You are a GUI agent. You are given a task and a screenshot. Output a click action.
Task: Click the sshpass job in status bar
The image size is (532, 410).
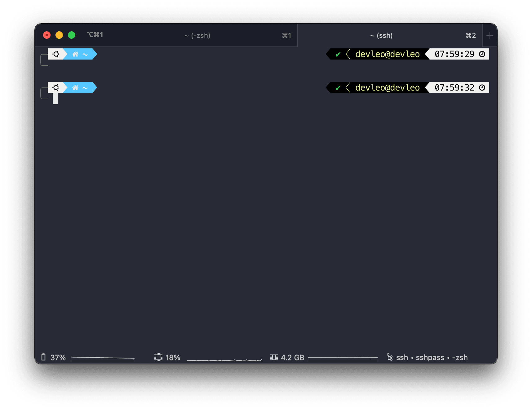tap(430, 358)
